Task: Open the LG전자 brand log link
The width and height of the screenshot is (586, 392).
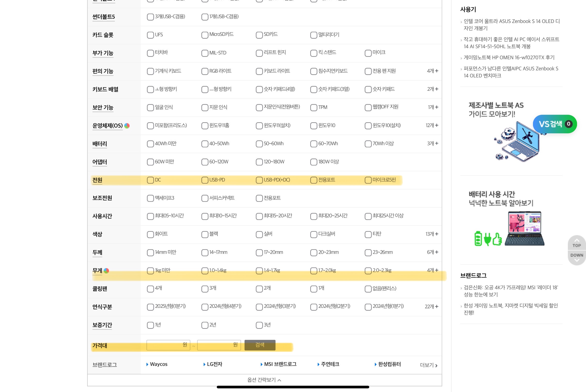Action: [214, 364]
